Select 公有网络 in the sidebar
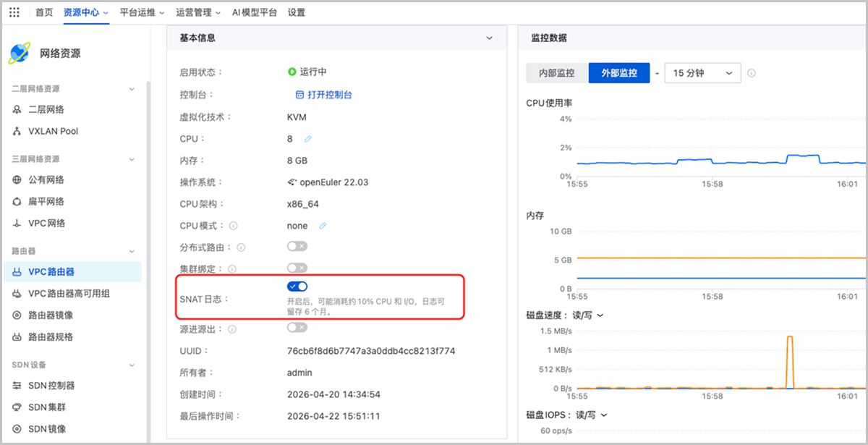The width and height of the screenshot is (868, 445). coord(46,180)
